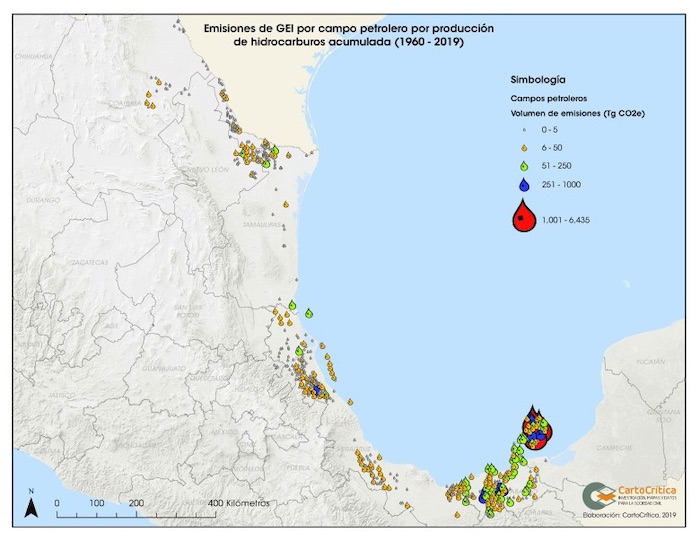Image resolution: width=700 pixels, height=541 pixels.
Task: Click the Zacatecas state label
Action: click(x=91, y=261)
